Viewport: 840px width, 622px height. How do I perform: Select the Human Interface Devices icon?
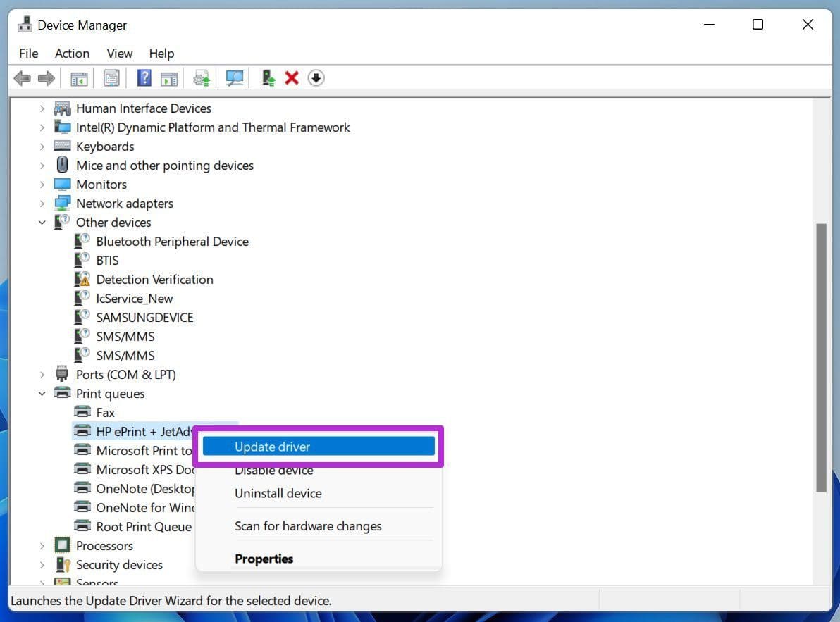62,108
